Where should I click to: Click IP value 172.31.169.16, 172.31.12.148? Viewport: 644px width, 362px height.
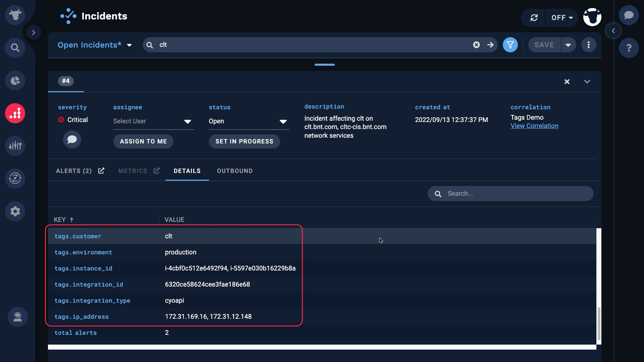[208, 317]
